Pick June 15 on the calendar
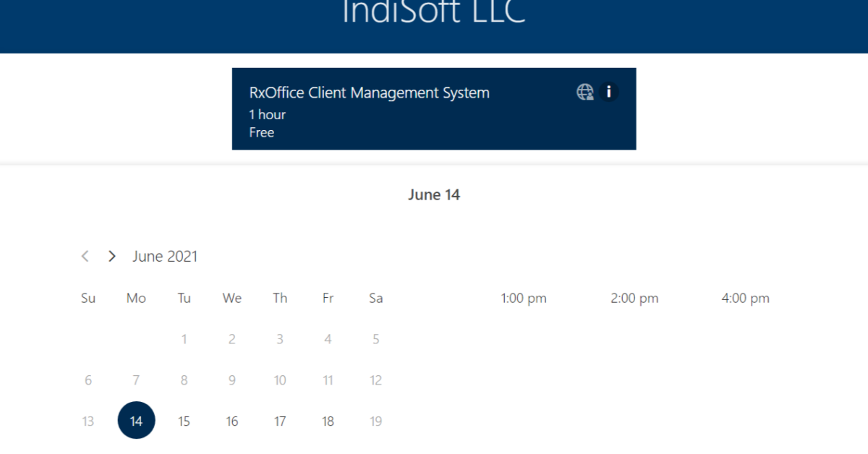Viewport: 868px width, 454px height. click(184, 421)
